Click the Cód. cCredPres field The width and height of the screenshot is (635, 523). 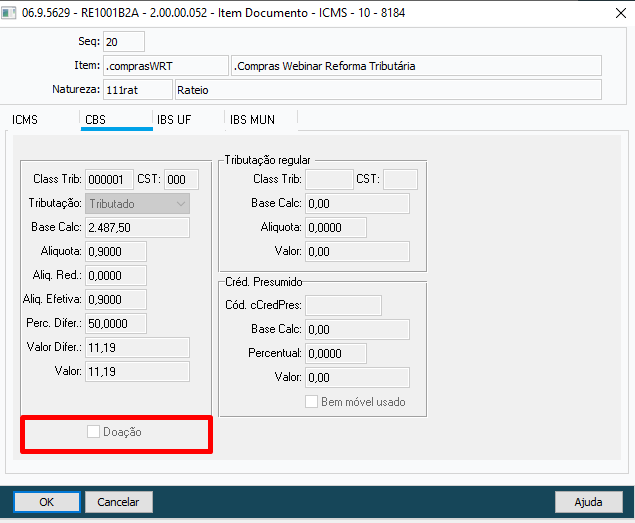pyautogui.click(x=343, y=305)
